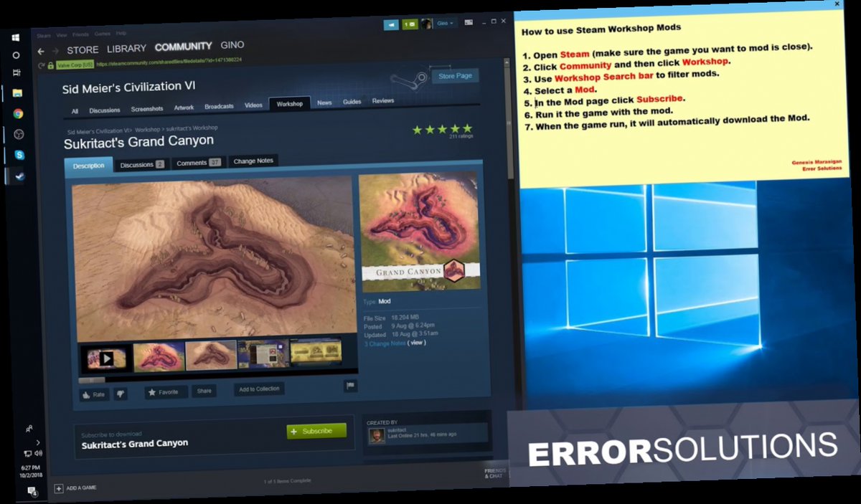This screenshot has height=504, width=861.
Task: Play the video thumbnail in gallery
Action: [106, 358]
